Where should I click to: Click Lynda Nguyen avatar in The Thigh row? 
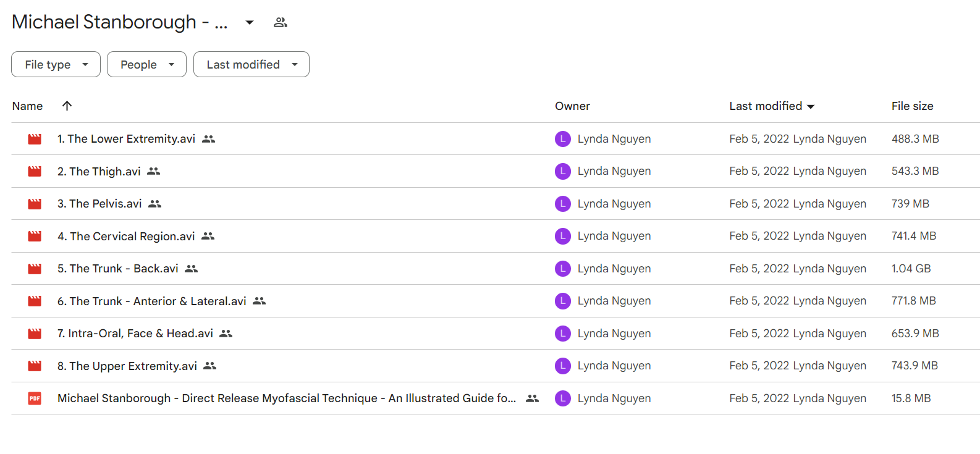click(563, 171)
